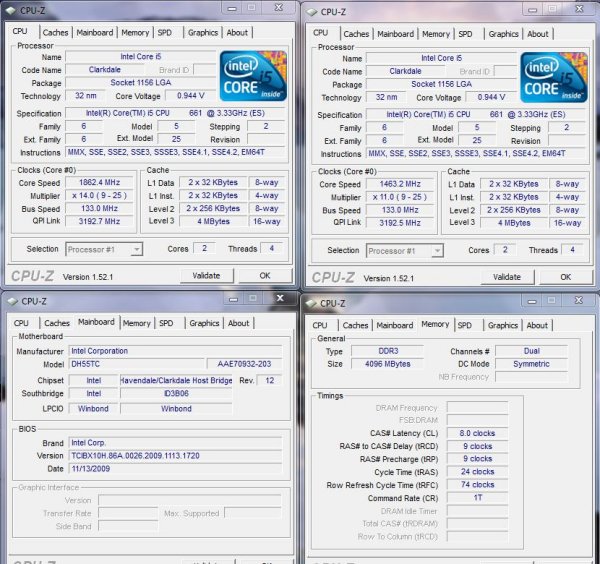Click Validate button in top-right CPU-Z window
This screenshot has height=564, width=600.
(x=507, y=277)
